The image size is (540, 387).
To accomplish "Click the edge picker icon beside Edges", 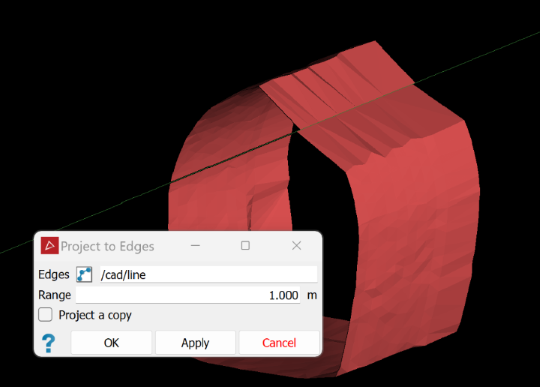I will click(x=84, y=274).
